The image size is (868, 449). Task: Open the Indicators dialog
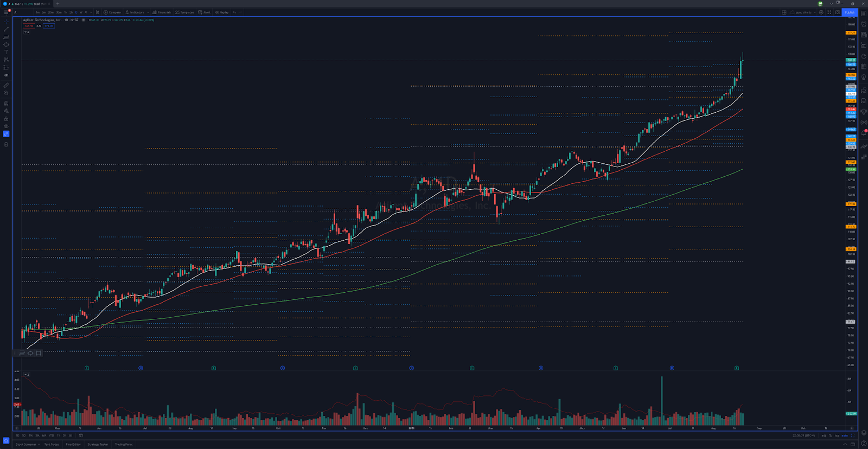pos(135,12)
